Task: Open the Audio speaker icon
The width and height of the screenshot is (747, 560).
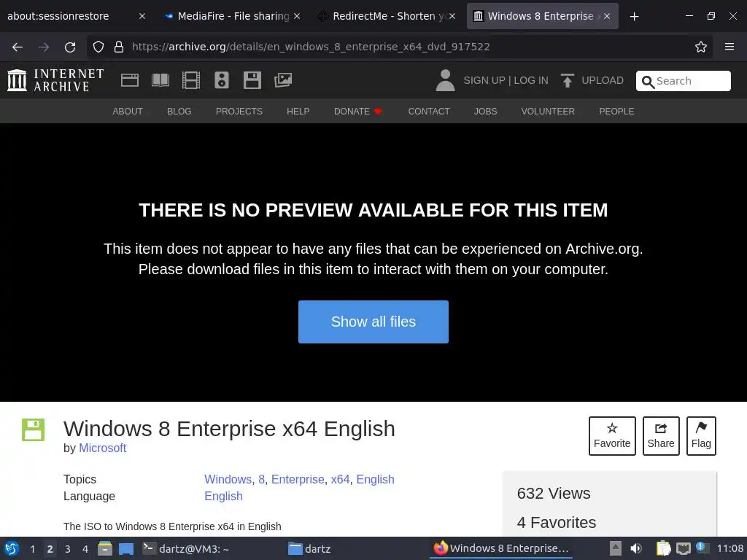Action: click(x=222, y=80)
